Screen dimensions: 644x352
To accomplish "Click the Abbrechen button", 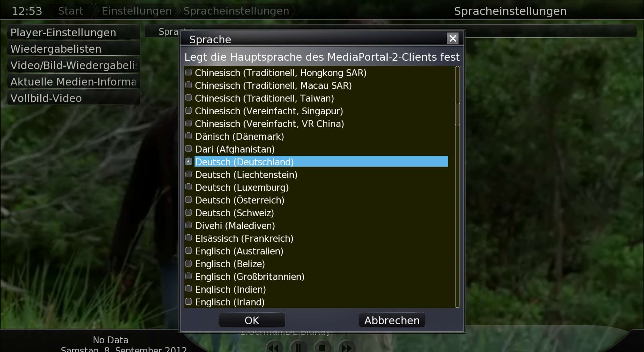I will 392,320.
